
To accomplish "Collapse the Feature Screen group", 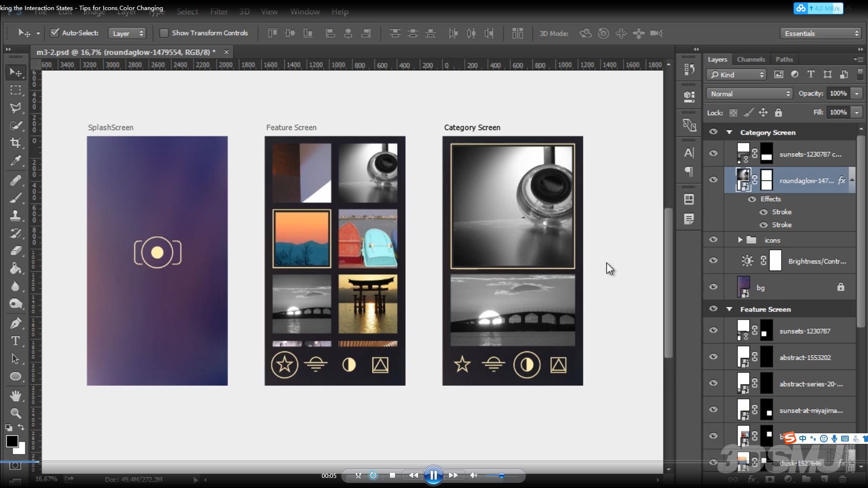I will coord(730,309).
